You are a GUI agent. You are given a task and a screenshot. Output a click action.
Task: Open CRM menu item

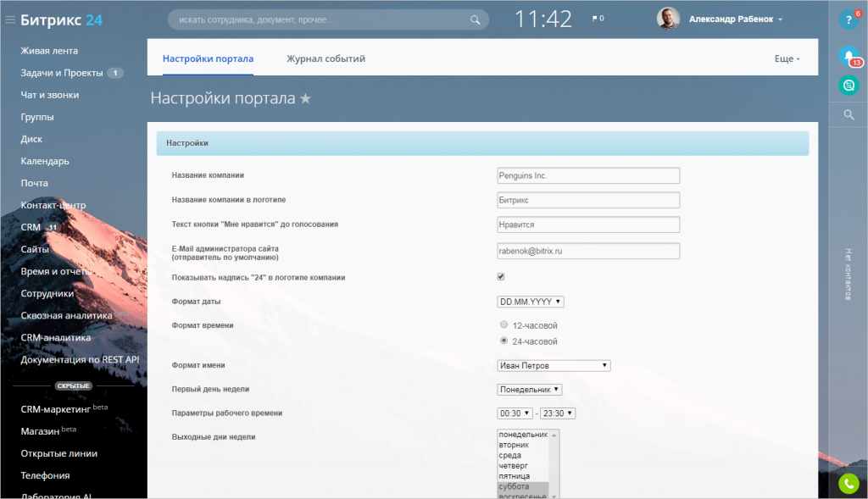[31, 227]
